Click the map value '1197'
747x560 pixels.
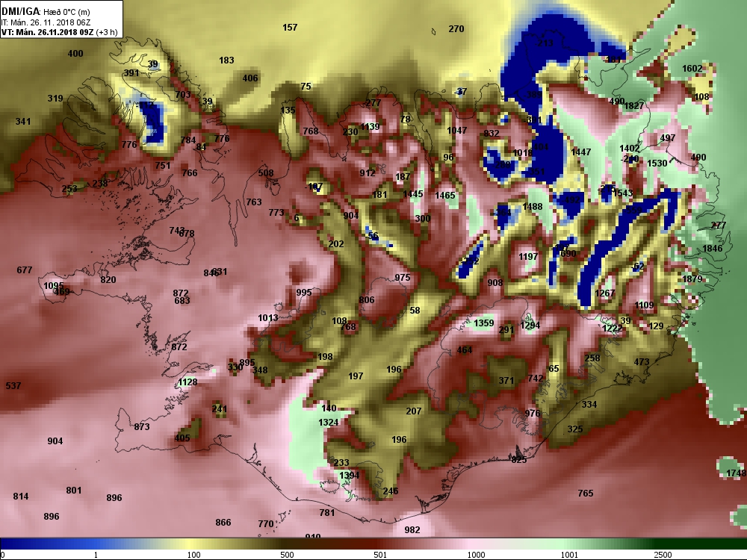[528, 257]
